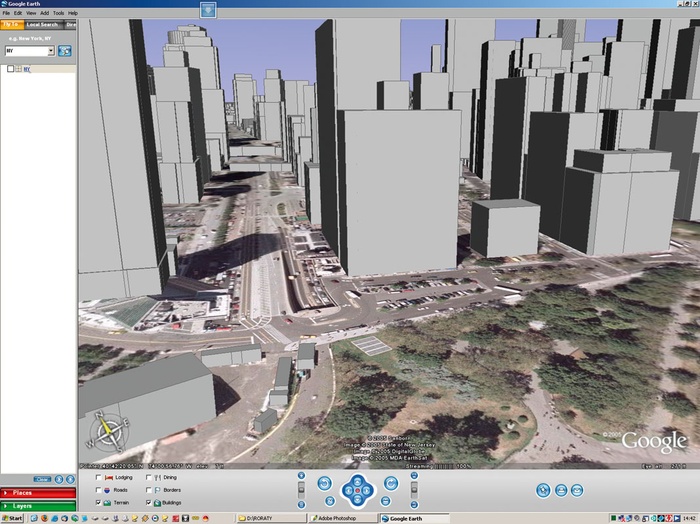Expand the Places panel
Screen dimensions: 700x524
38,493
